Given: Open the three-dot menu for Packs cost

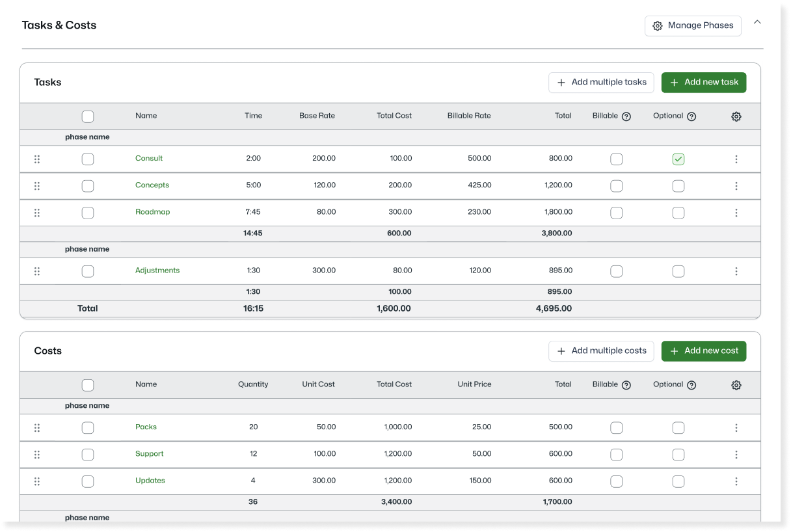Looking at the screenshot, I should [x=736, y=428].
